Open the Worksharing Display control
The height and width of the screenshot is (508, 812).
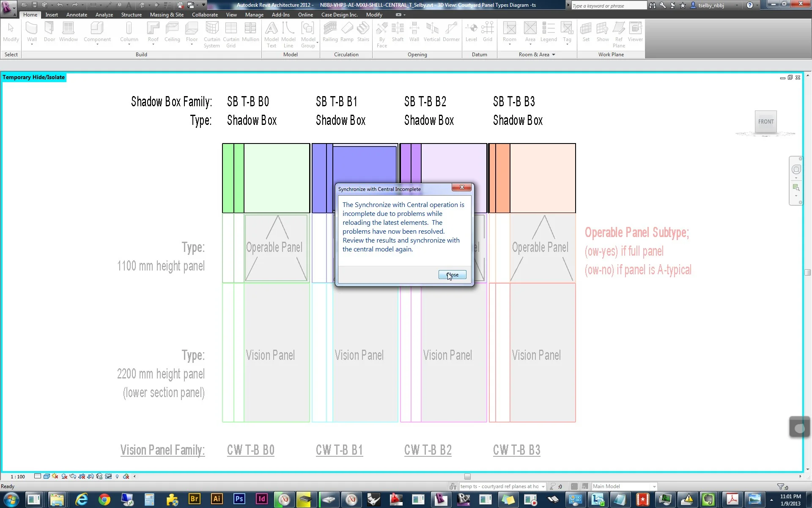pos(126,476)
